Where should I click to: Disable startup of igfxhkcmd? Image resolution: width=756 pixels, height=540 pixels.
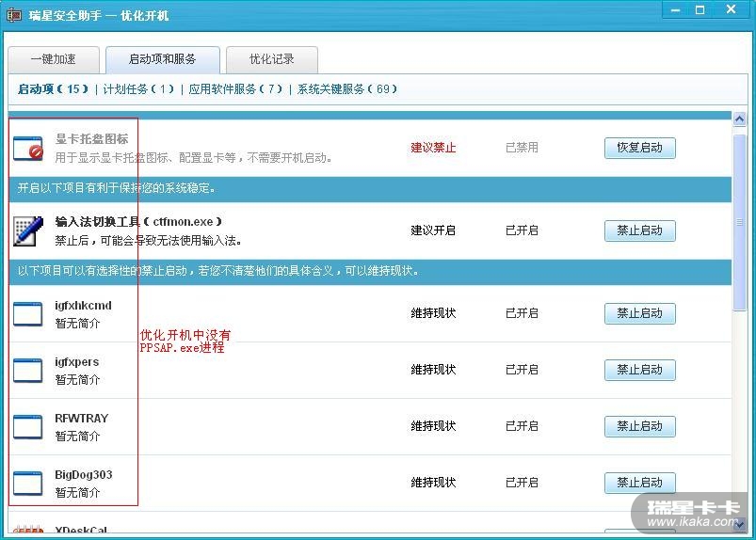[x=640, y=313]
